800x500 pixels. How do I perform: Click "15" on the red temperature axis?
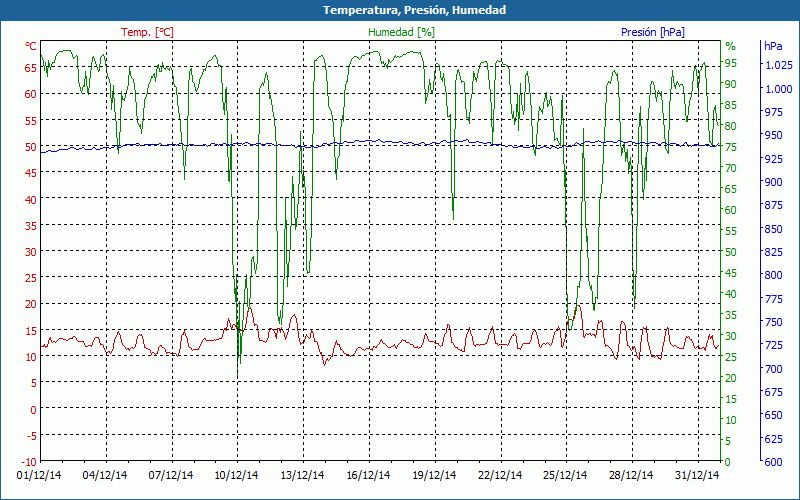click(31, 331)
